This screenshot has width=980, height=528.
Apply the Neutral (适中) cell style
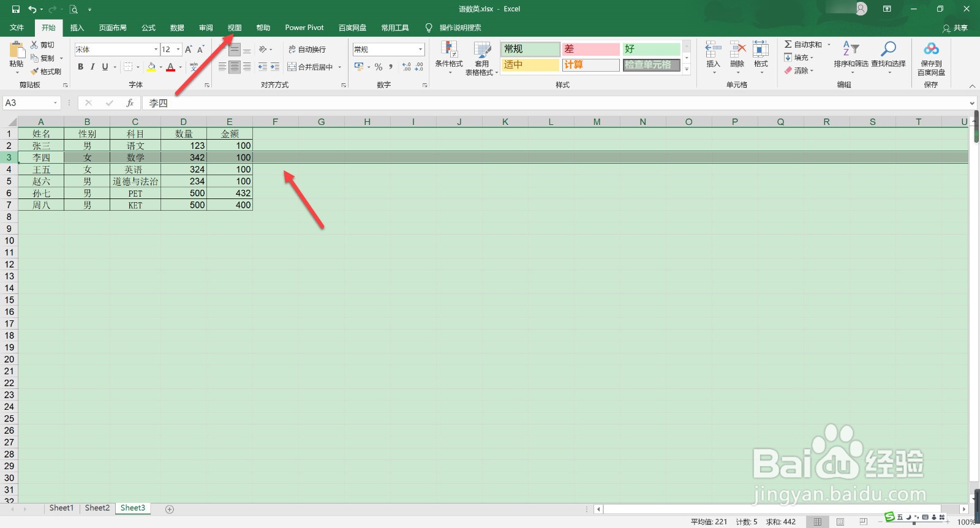530,65
